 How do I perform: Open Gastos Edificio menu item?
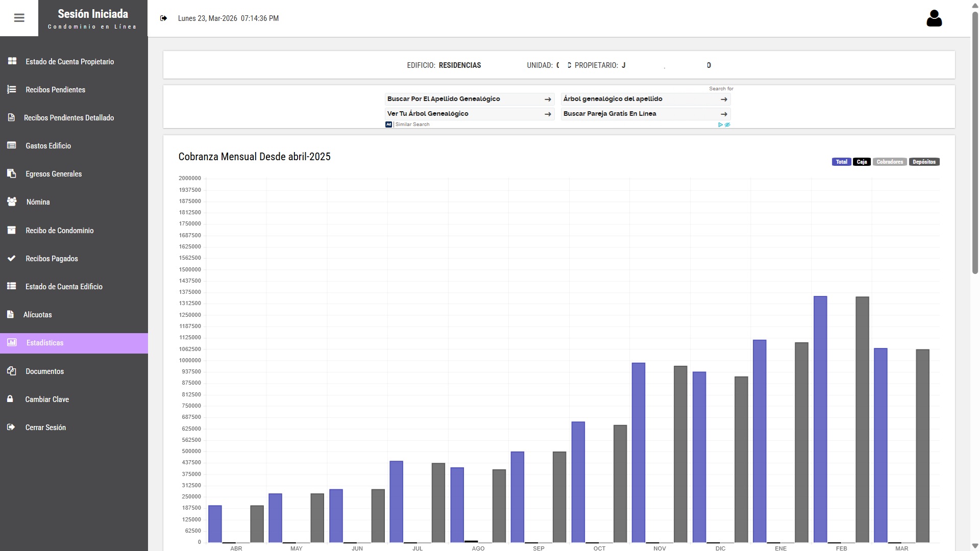click(x=48, y=146)
